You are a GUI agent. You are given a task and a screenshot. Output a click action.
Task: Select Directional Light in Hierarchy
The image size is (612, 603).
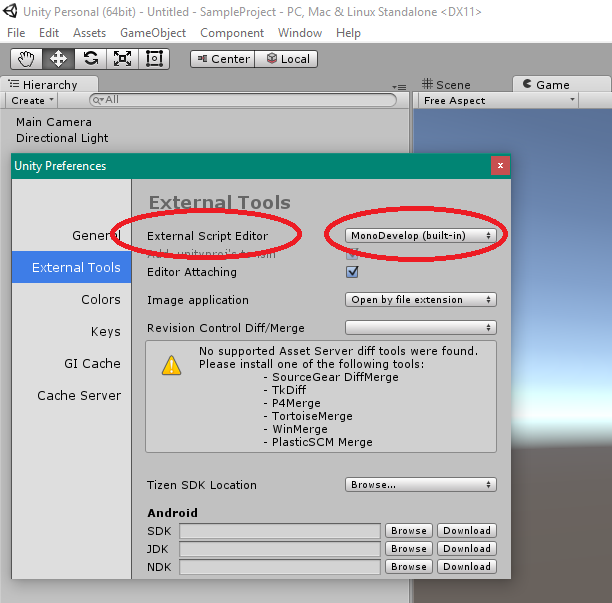[x=62, y=138]
